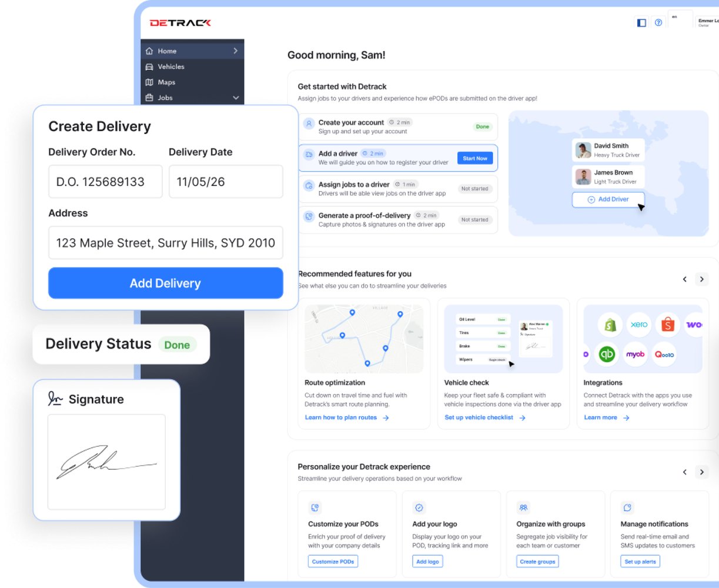The height and width of the screenshot is (588, 719).
Task: Click the vehicle check preview thumbnail
Action: click(x=503, y=339)
